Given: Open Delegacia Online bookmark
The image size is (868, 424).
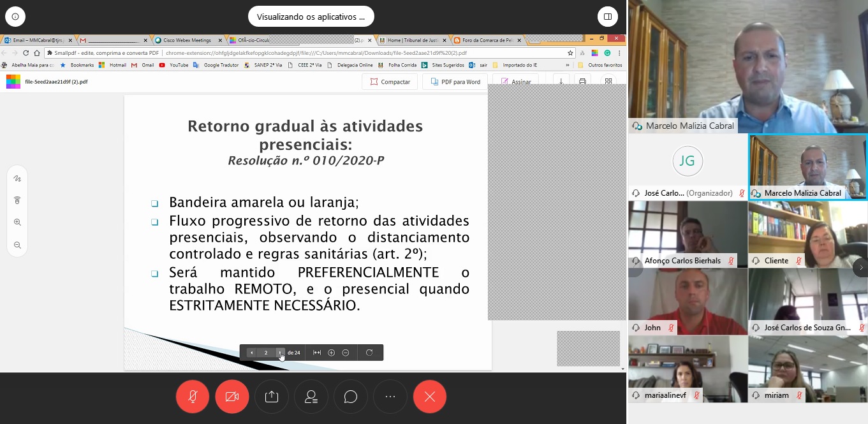Looking at the screenshot, I should tap(350, 65).
